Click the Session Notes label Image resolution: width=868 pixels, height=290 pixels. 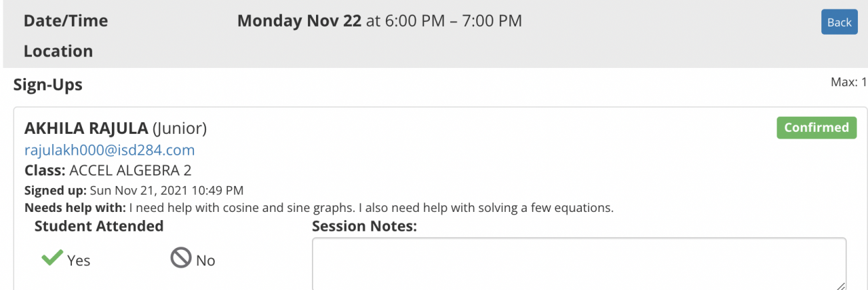[x=364, y=226]
